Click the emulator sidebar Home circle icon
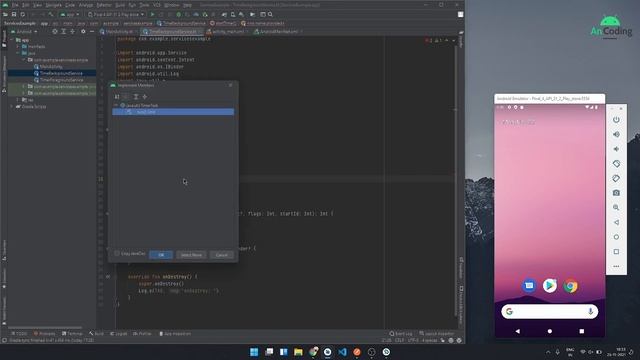This screenshot has height=360, width=640. tap(616, 237)
